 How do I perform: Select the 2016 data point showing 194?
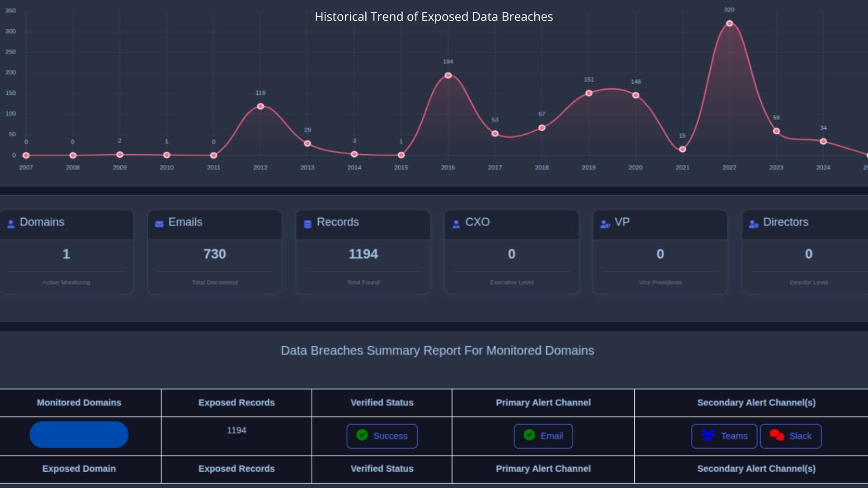448,75
